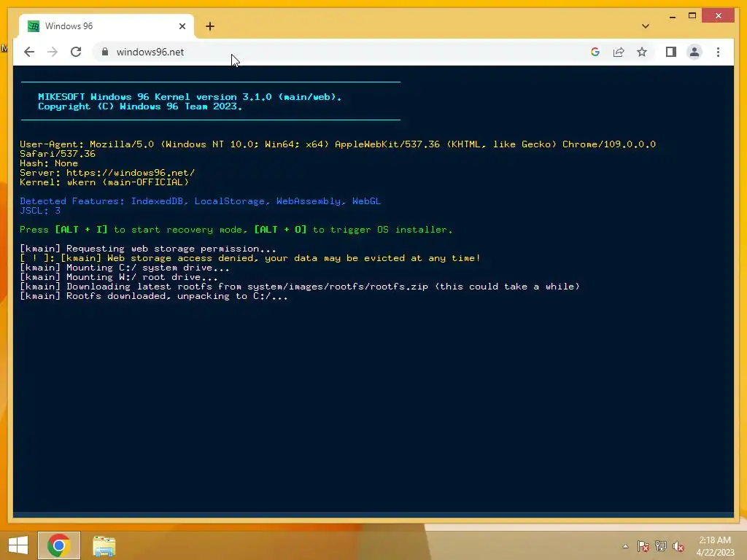Open File Explorer from the taskbar
This screenshot has width=747, height=560.
pos(104,545)
